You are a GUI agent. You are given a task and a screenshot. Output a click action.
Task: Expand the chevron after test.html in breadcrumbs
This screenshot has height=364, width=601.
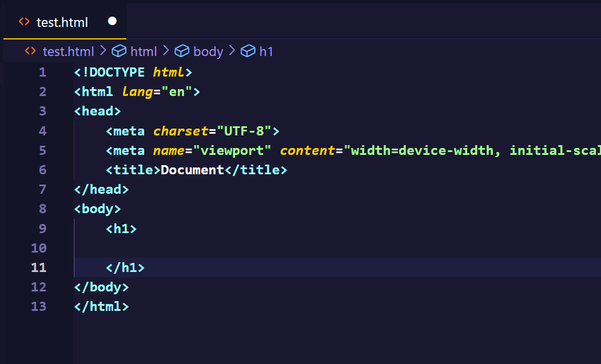(103, 51)
